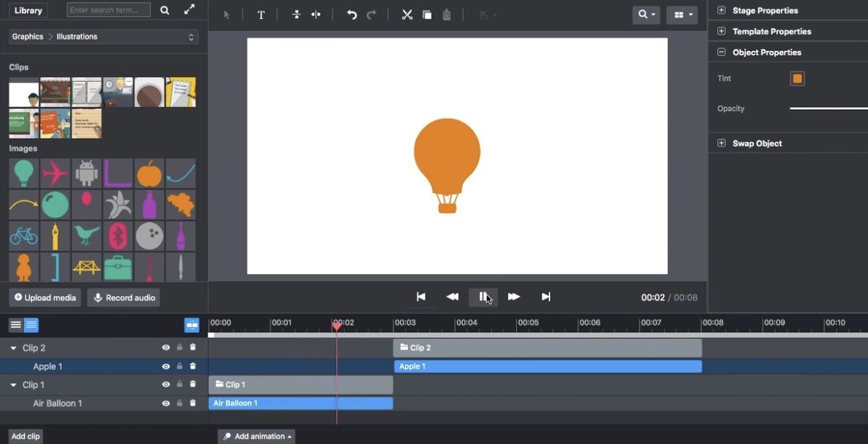Select the Text tool

(x=261, y=15)
